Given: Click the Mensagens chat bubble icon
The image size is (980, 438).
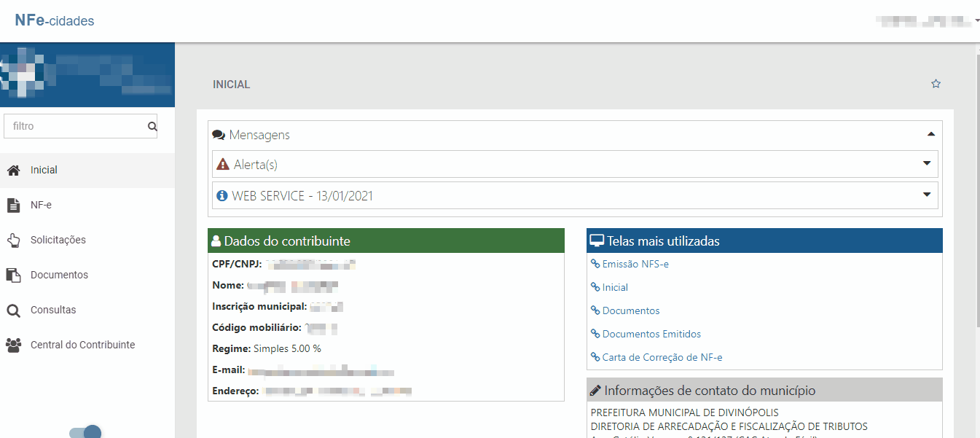Looking at the screenshot, I should (x=218, y=133).
